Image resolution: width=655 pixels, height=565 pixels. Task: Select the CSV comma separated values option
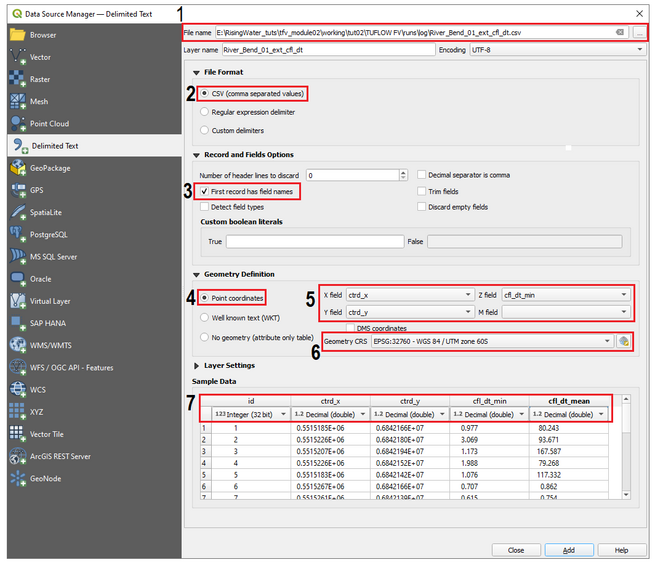(x=205, y=93)
